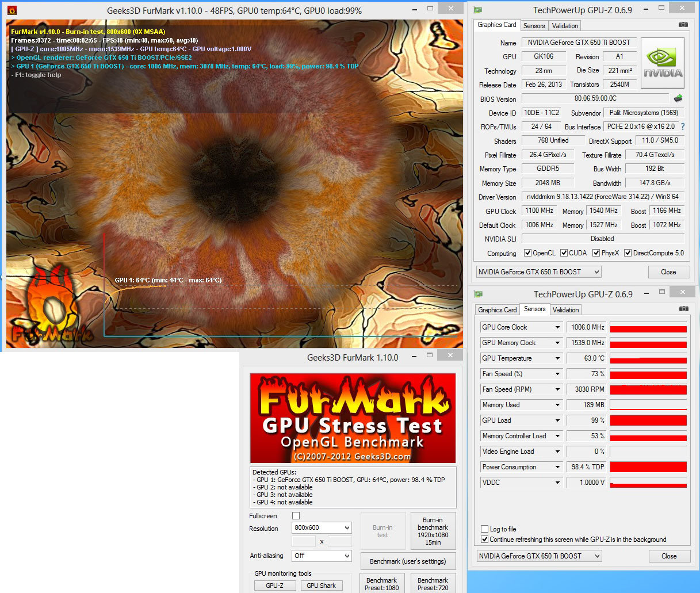Switch to Validation tab in upper GPU-Z window

coord(565,26)
